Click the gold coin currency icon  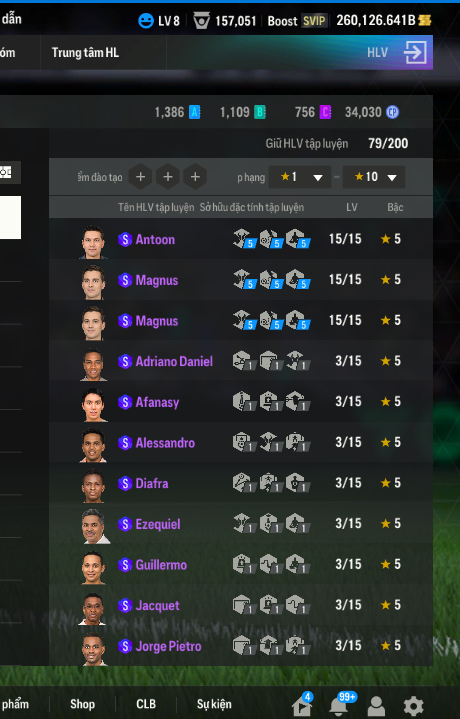point(425,20)
